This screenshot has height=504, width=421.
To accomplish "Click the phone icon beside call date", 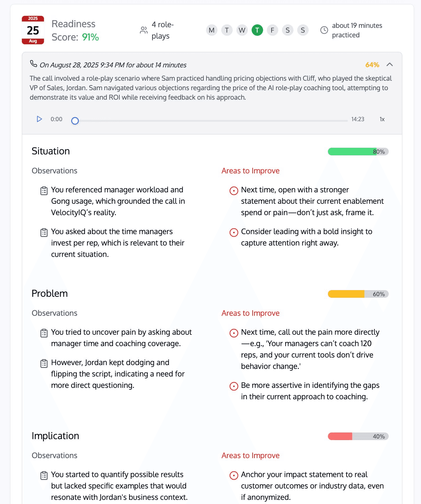I will click(34, 64).
